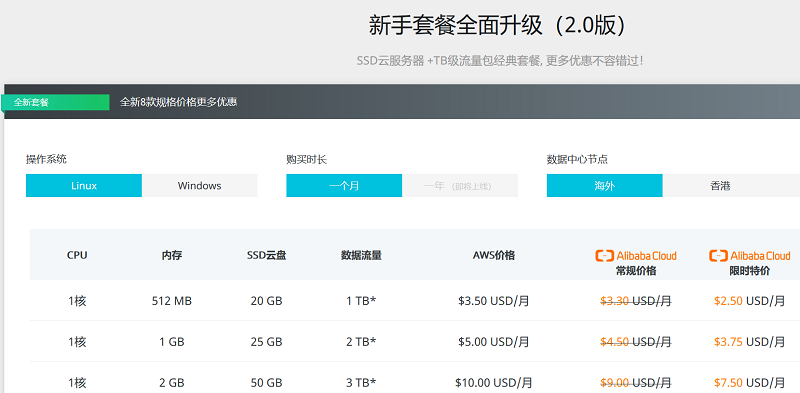
Task: Click the 全新8款规格价格更多优惠 banner text
Action: coord(179,102)
